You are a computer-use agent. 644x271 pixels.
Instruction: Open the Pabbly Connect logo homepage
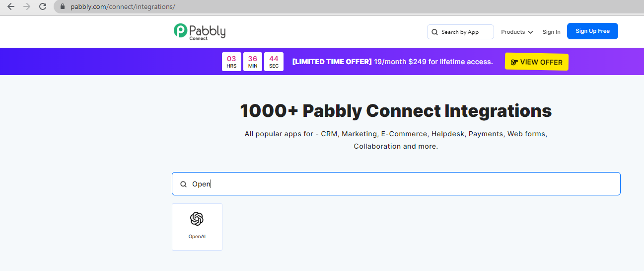click(200, 32)
